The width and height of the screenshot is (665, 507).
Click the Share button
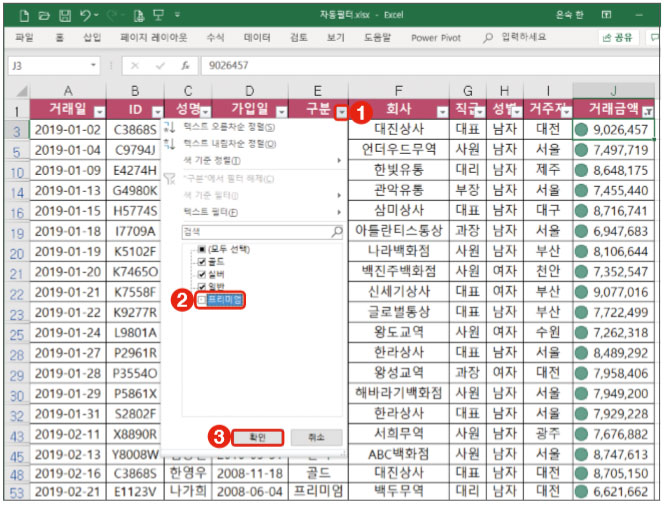click(x=618, y=38)
